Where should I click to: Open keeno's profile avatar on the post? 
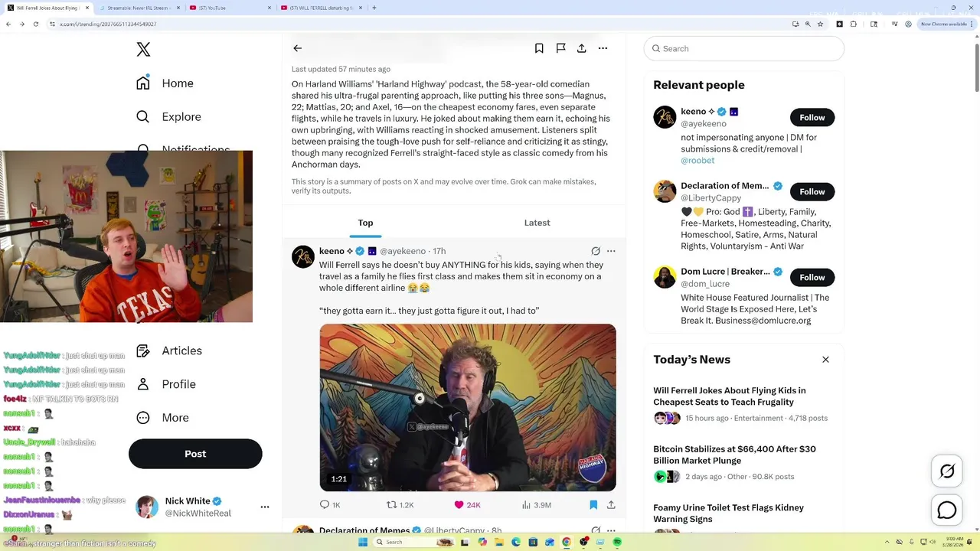click(x=303, y=257)
